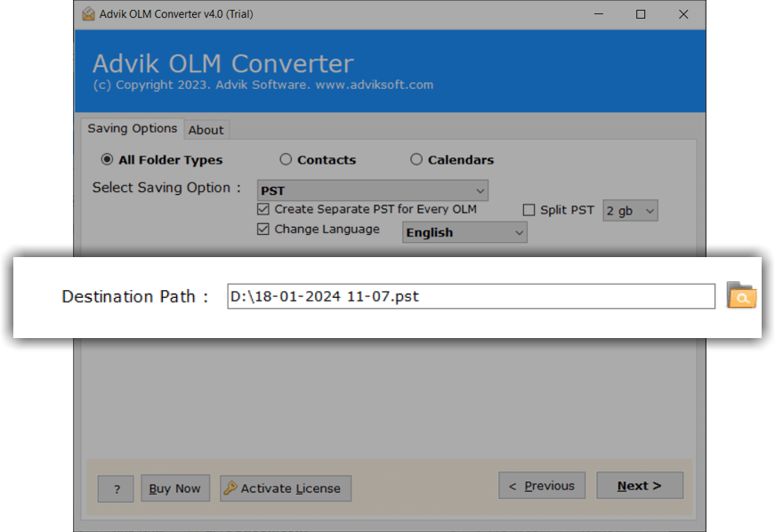Switch to the Saving Options tab
The width and height of the screenshot is (775, 532).
[133, 128]
